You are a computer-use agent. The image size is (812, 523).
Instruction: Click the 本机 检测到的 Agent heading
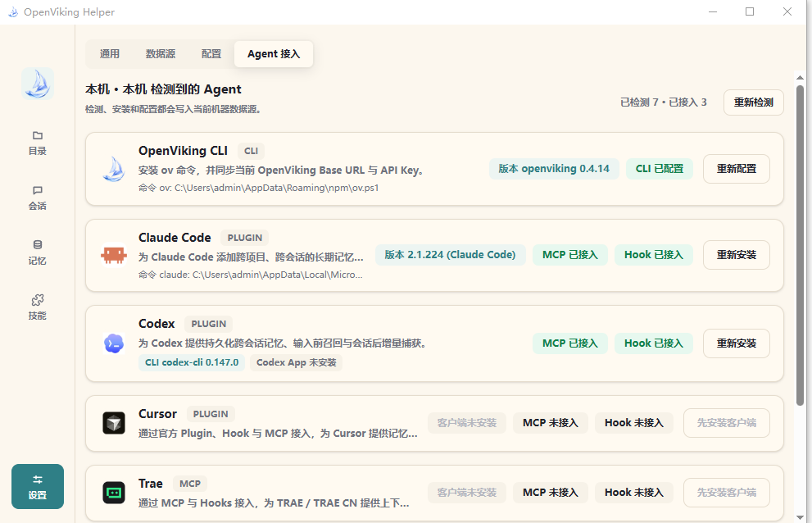pyautogui.click(x=163, y=89)
